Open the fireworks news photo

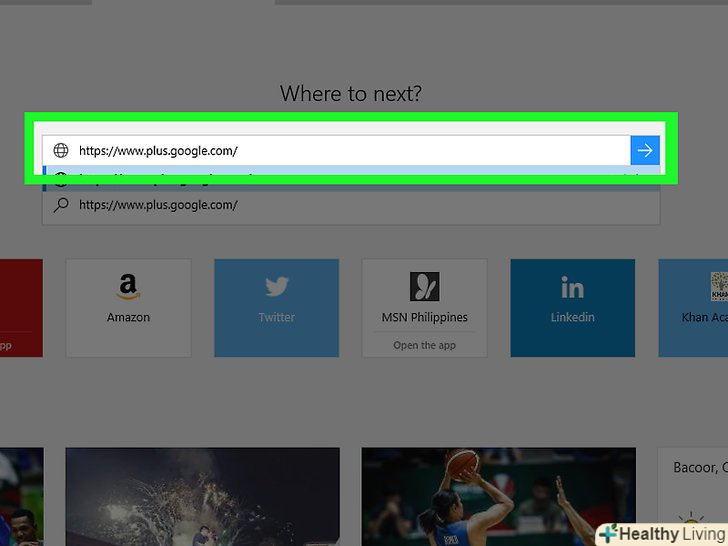click(202, 497)
